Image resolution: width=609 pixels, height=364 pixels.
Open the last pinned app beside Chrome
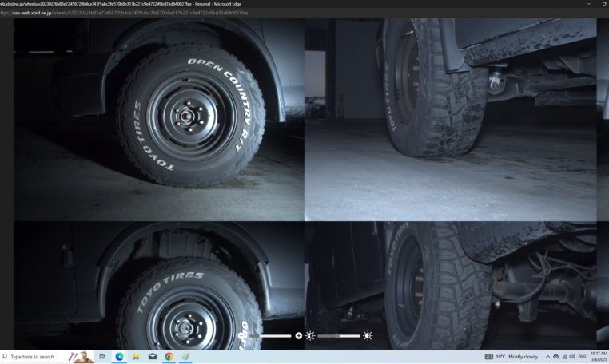click(x=185, y=357)
